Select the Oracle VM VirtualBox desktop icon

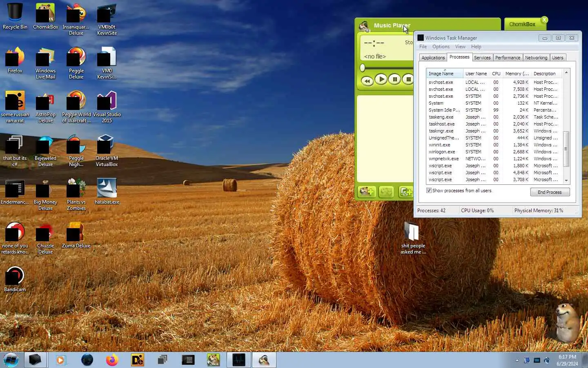pos(107,150)
